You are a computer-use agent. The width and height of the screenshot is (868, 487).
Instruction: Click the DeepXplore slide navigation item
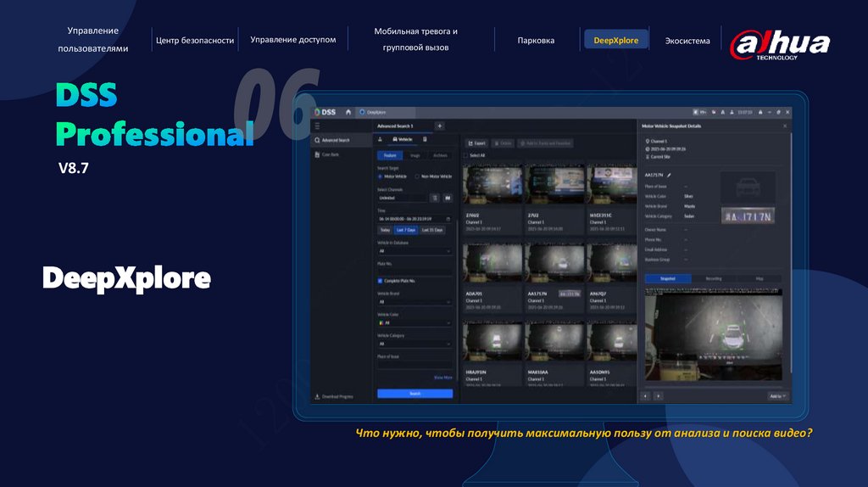pyautogui.click(x=615, y=40)
